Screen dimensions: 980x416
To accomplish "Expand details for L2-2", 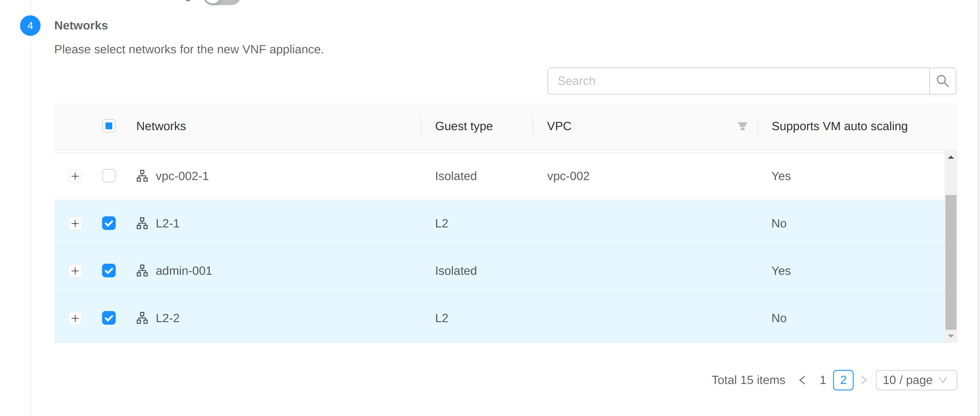I will 75,318.
